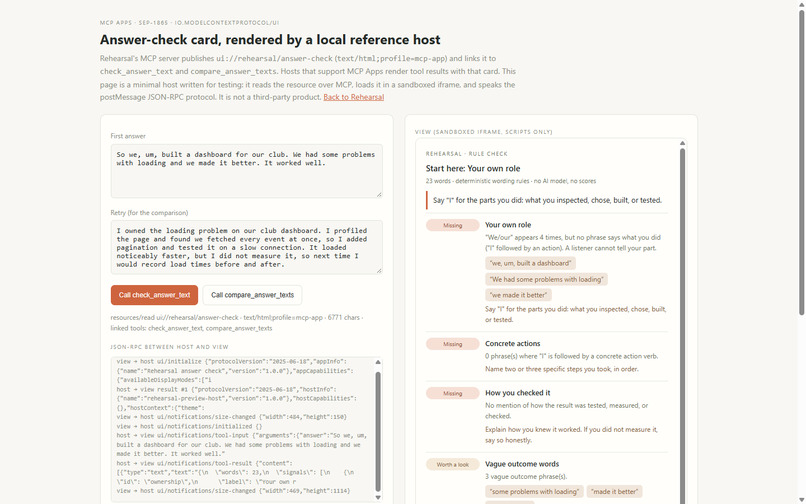Focus the Retry comparison text area
Screen dimensions: 806x504
247,247
